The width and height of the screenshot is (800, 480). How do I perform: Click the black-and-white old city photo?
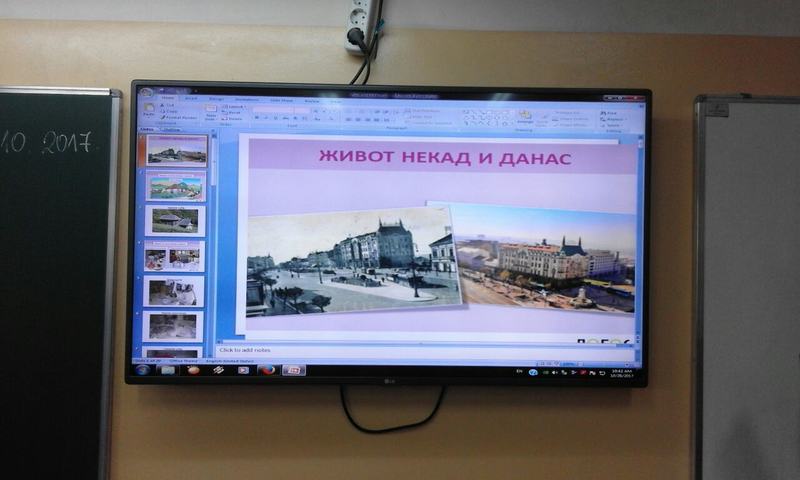352,260
